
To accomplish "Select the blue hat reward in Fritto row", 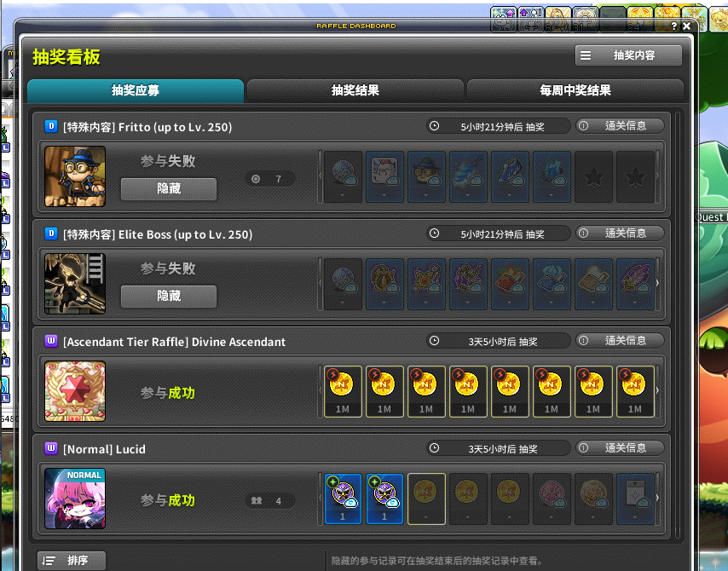I will coord(426,176).
